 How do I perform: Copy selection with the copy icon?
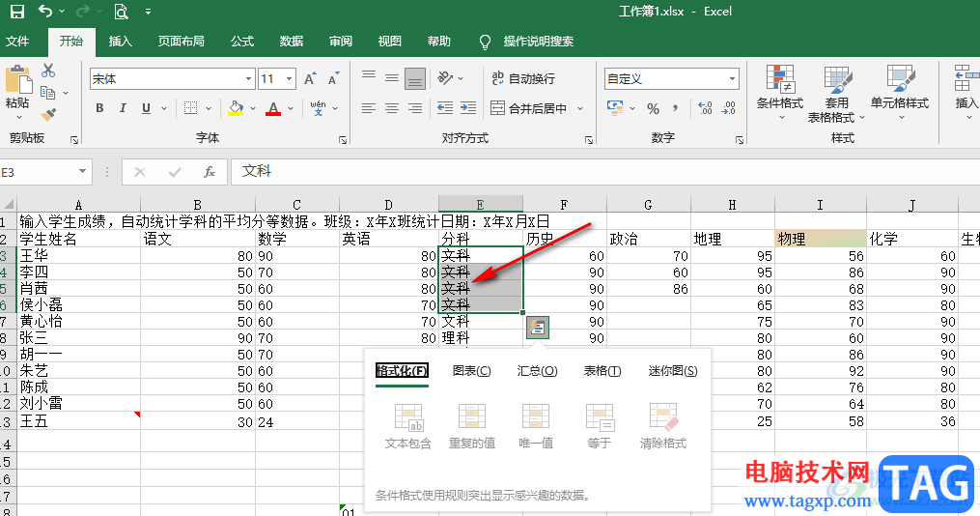point(47,93)
